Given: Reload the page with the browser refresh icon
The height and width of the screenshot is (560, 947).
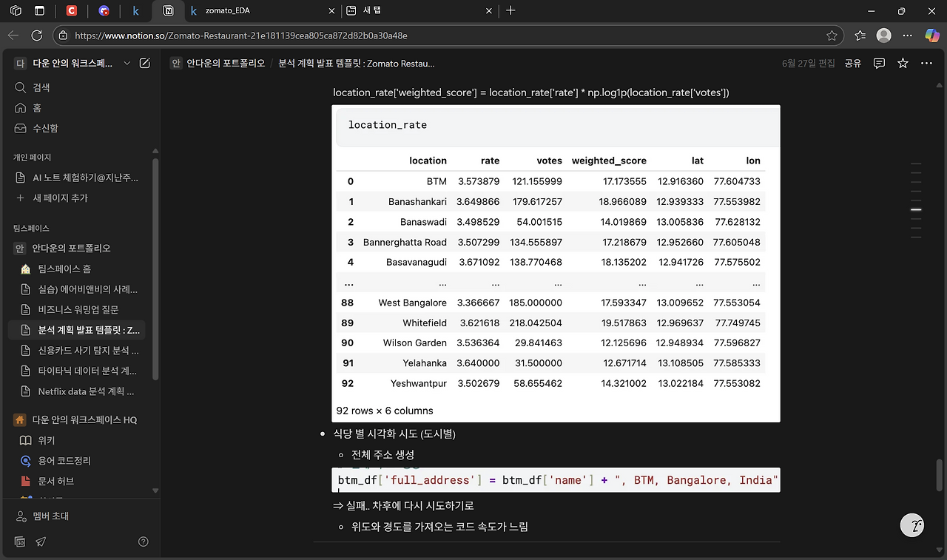Looking at the screenshot, I should click(37, 35).
